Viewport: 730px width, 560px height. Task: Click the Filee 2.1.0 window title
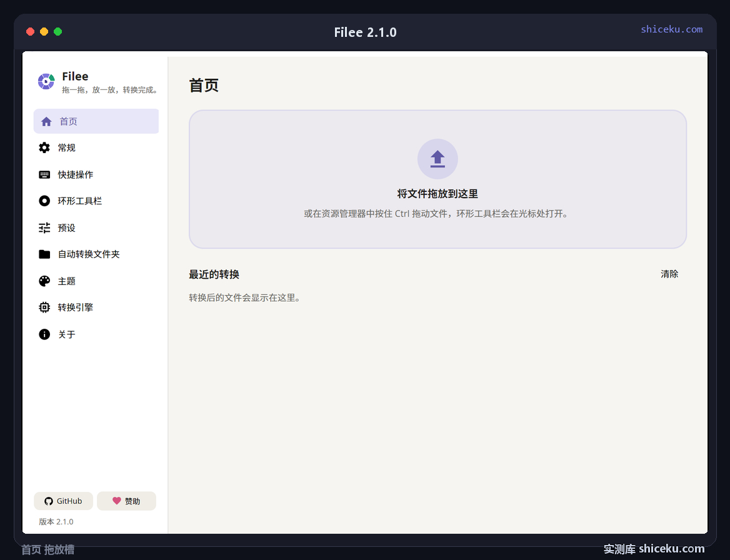click(365, 32)
